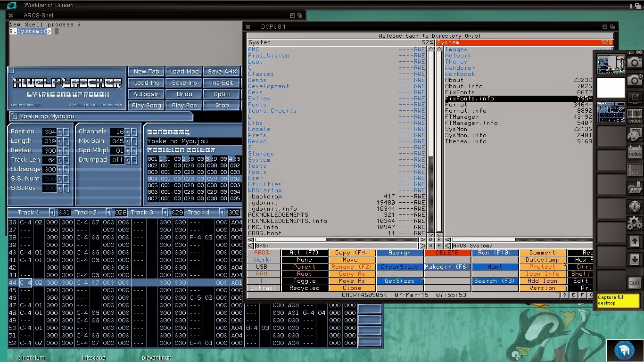Click the kill folder icon

click(635, 188)
